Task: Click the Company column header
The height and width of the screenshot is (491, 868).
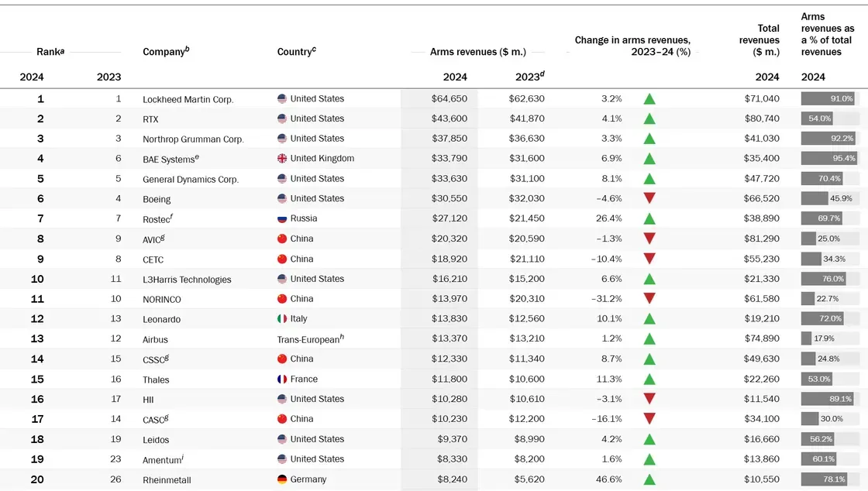Action: click(x=166, y=51)
